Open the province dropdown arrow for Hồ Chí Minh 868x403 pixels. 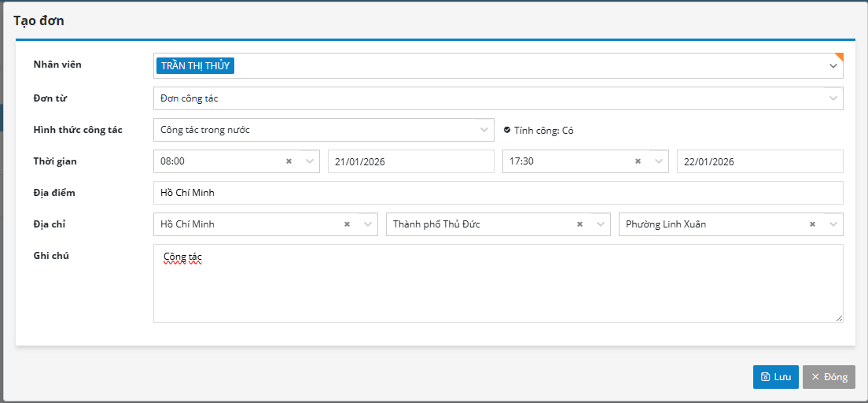[x=367, y=224]
